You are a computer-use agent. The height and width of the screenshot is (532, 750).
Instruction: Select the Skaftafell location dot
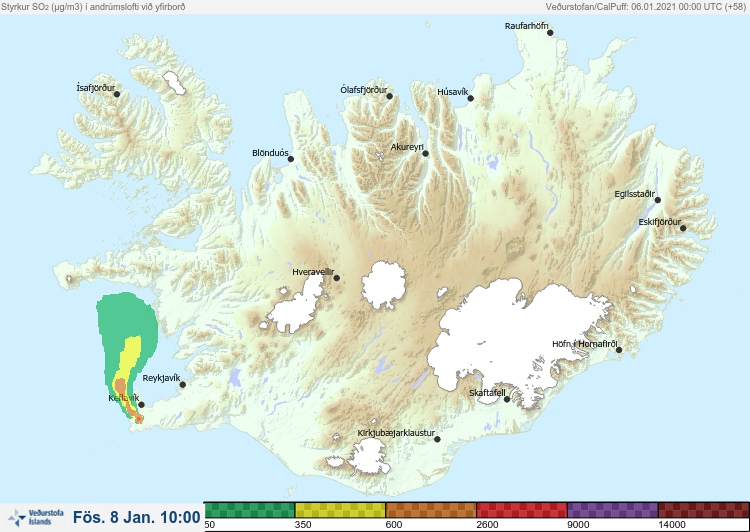507,399
